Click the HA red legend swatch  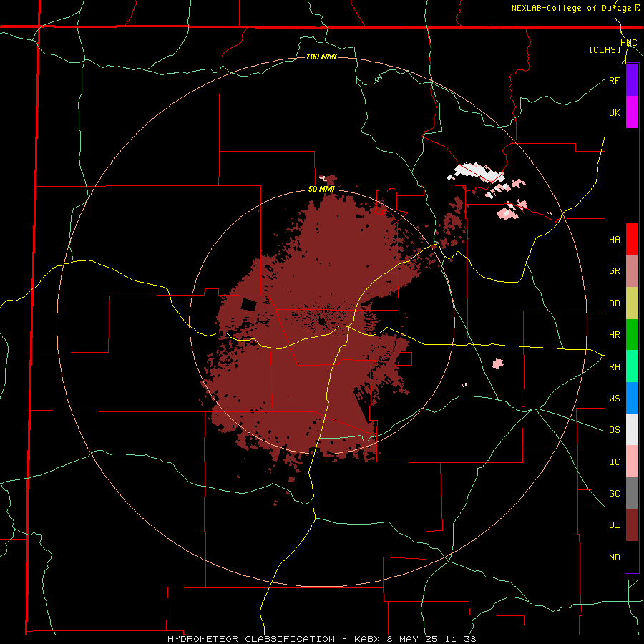click(x=632, y=239)
